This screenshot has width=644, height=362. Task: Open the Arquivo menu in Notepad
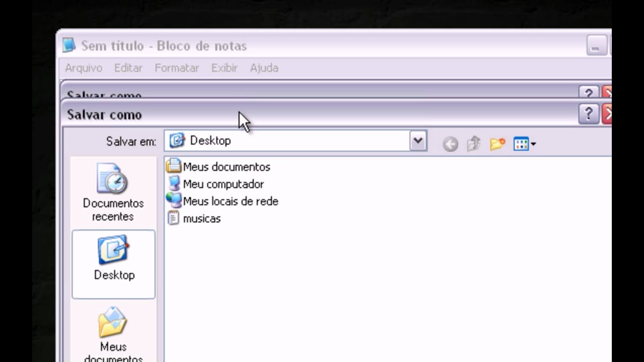pyautogui.click(x=84, y=68)
